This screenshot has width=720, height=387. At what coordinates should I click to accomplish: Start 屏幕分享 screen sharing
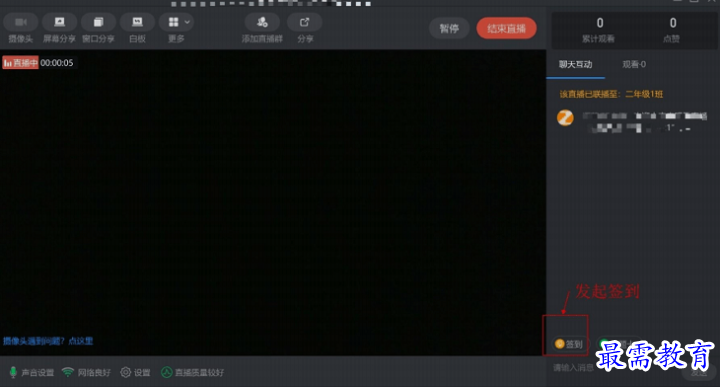click(x=59, y=22)
